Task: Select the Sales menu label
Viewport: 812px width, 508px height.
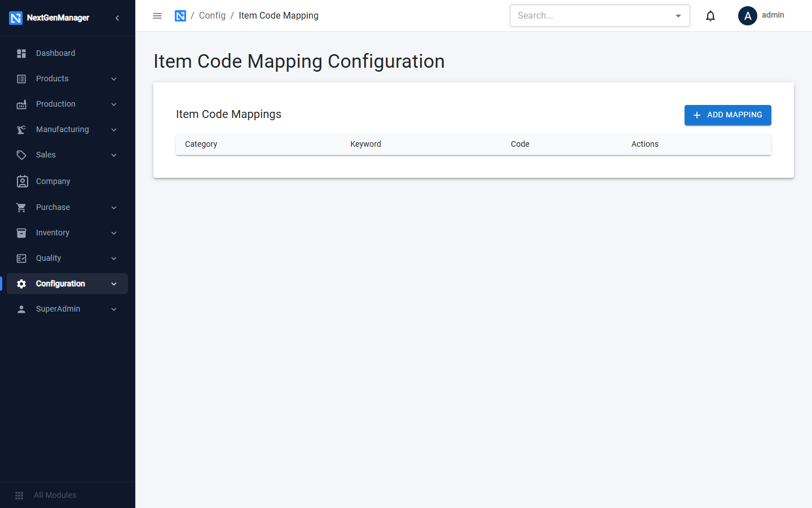Action: (46, 155)
